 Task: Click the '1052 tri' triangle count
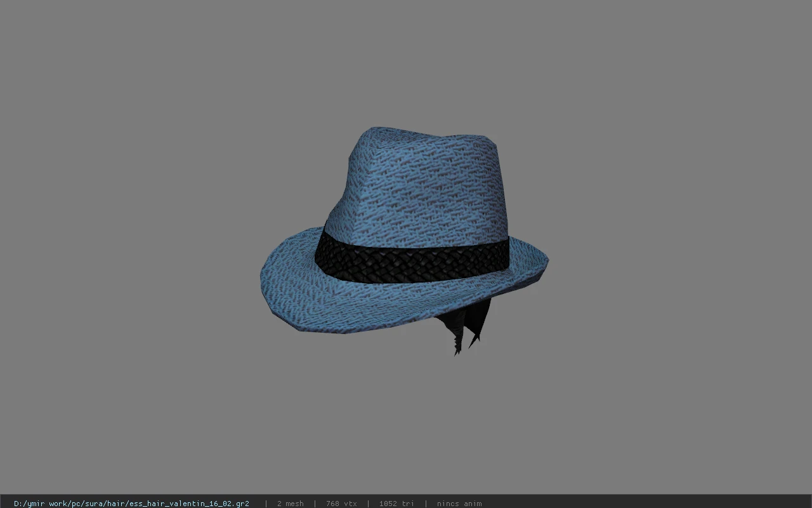point(396,504)
